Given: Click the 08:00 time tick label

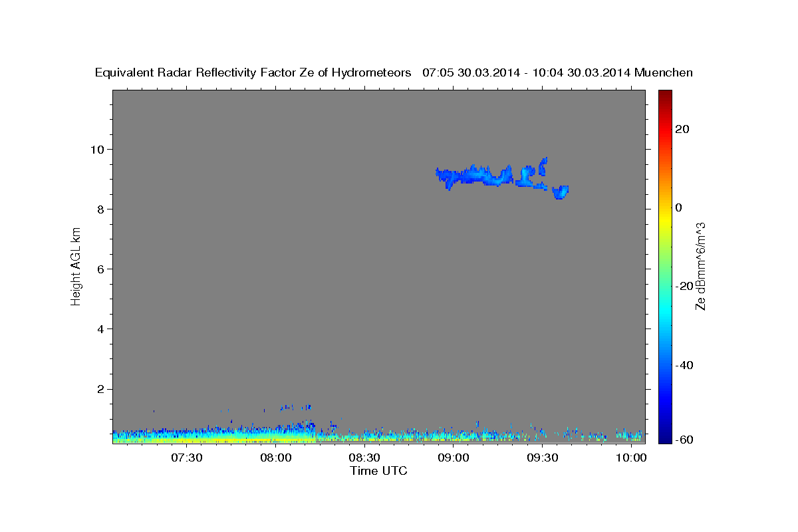Looking at the screenshot, I should pyautogui.click(x=275, y=458).
